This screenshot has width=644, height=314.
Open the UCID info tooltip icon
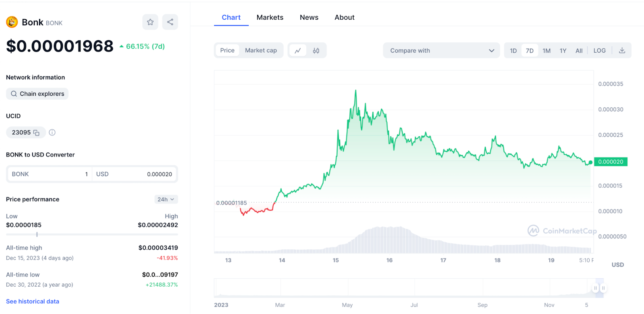pyautogui.click(x=52, y=132)
